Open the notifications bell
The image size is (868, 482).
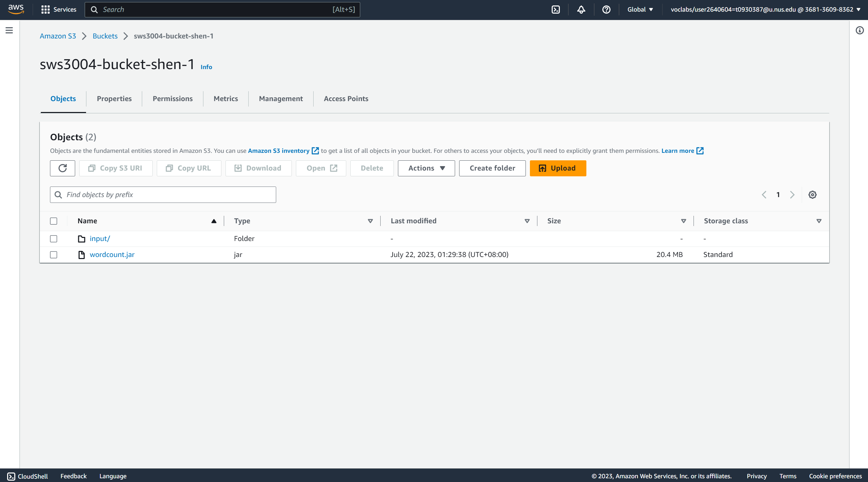[581, 10]
